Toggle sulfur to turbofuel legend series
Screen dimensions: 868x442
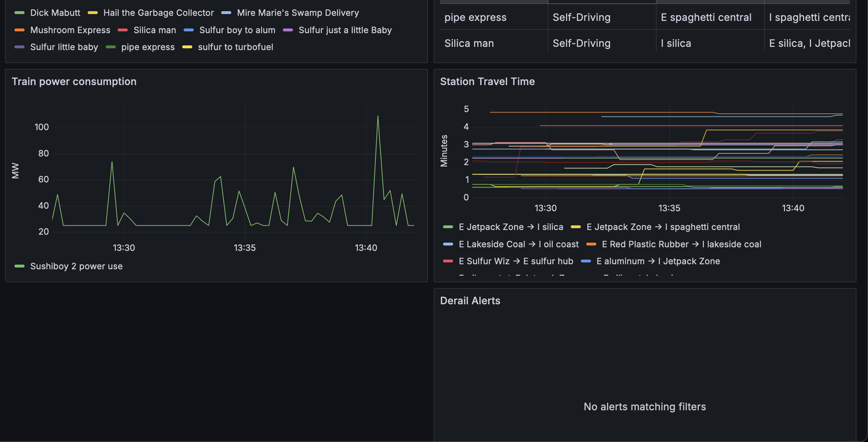pyautogui.click(x=235, y=47)
